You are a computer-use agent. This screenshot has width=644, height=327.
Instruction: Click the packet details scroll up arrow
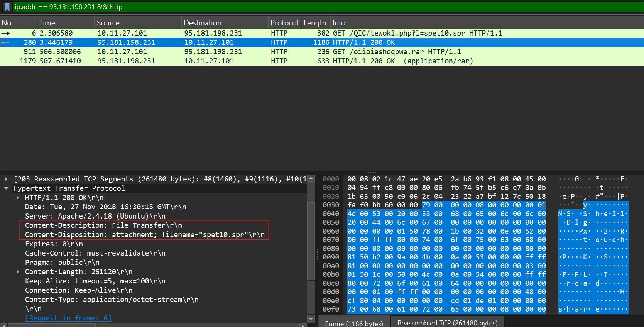[311, 178]
